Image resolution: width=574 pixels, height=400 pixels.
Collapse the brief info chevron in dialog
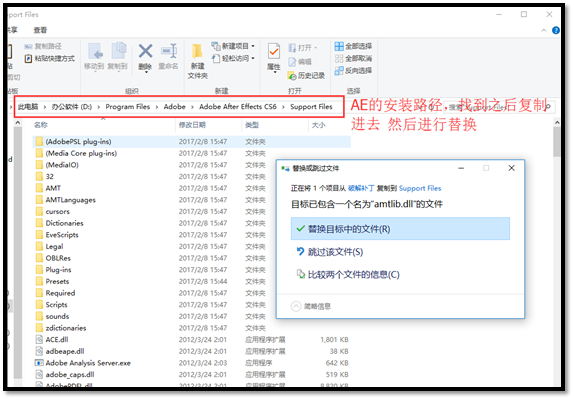(296, 306)
